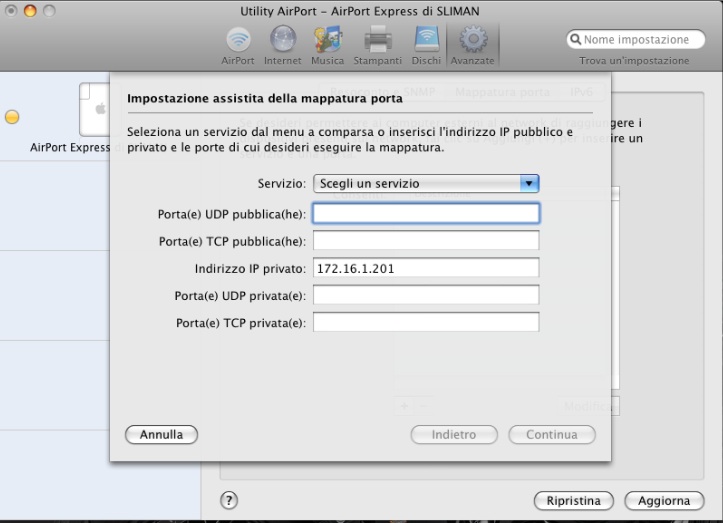Viewport: 723px width, 523px height.
Task: Open the Internet settings icon
Action: [283, 46]
